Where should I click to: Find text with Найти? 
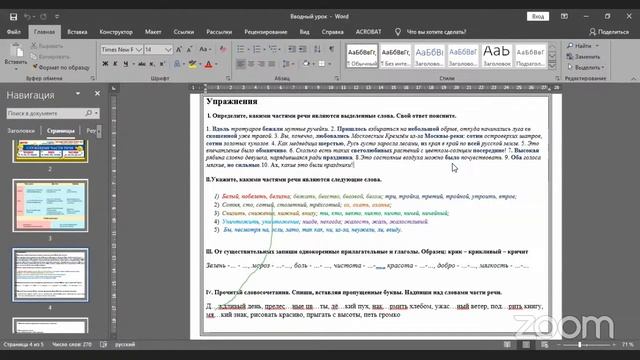pyautogui.click(x=580, y=46)
